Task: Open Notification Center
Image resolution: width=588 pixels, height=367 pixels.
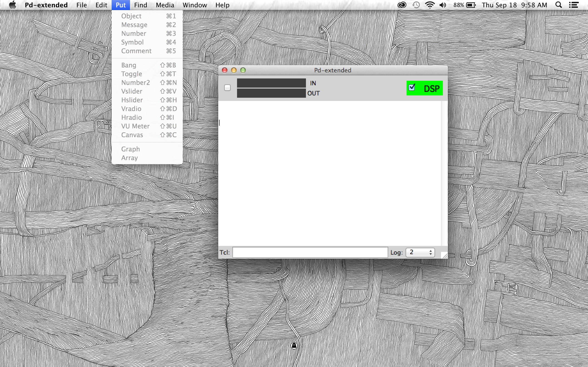Action: 574,5
